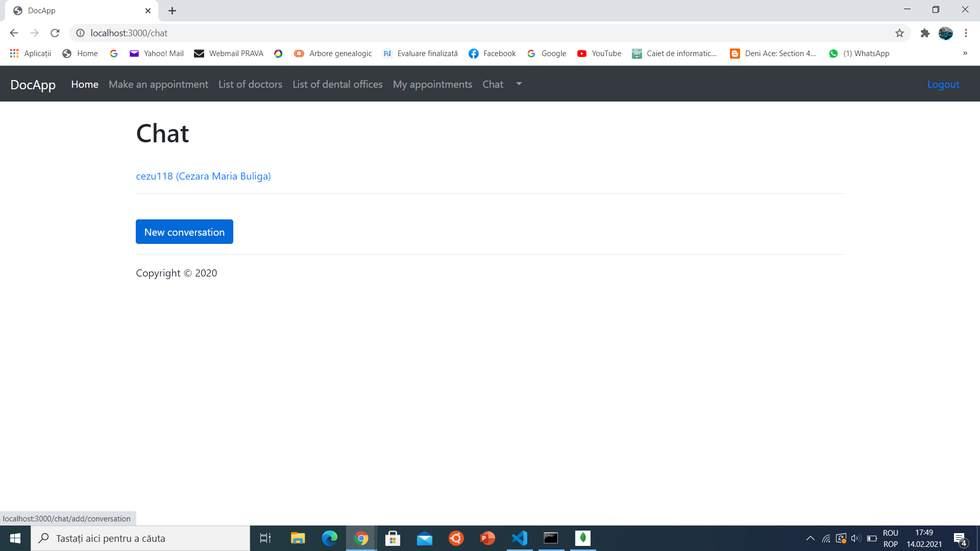Image resolution: width=980 pixels, height=551 pixels.
Task: Launch Visual Studio Code from the taskbar
Action: pos(519,538)
